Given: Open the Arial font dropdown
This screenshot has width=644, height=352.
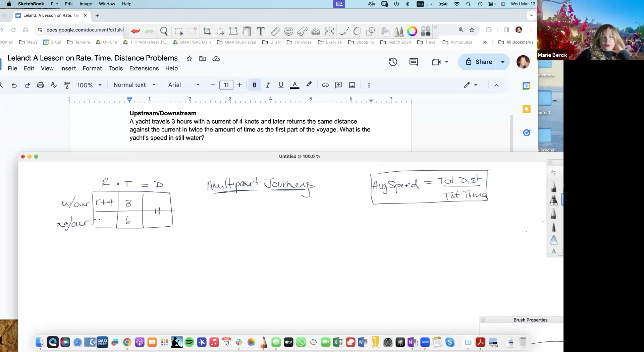Looking at the screenshot, I should (x=184, y=85).
